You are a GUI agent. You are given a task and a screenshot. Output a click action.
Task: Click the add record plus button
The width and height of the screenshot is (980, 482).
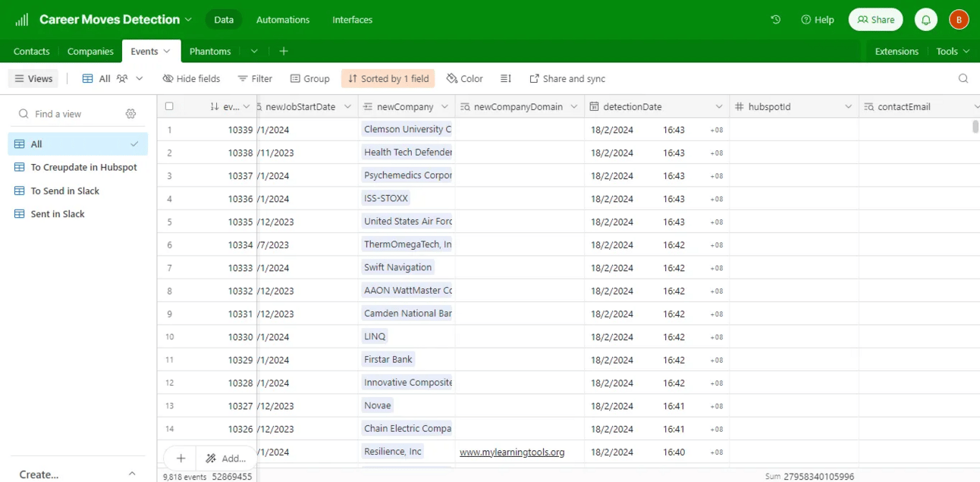[x=181, y=458]
